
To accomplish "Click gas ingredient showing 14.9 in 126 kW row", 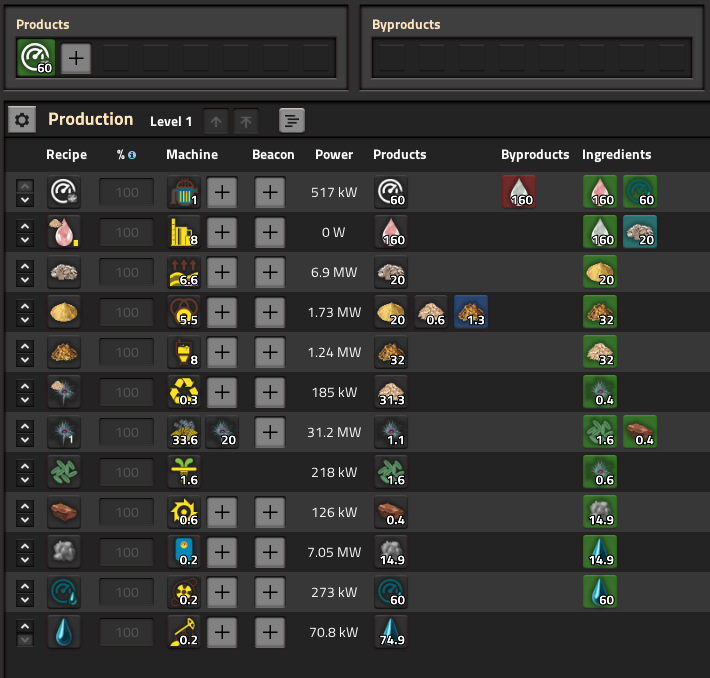I will coord(600,512).
